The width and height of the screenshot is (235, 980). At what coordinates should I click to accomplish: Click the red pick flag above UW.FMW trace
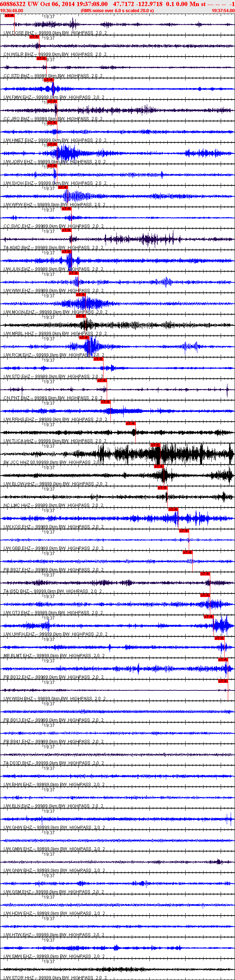48,80
